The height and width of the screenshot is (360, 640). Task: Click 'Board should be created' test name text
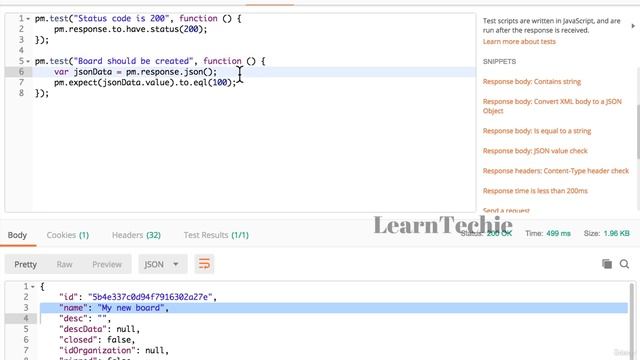133,61
